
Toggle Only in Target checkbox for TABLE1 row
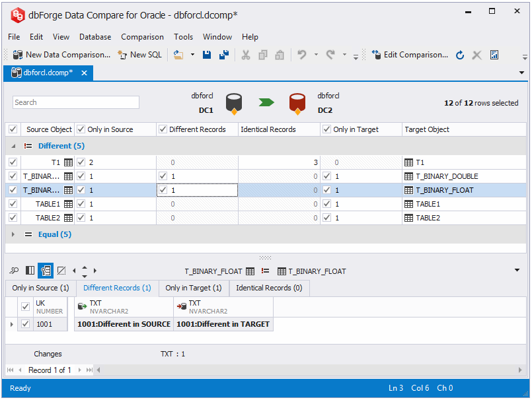(326, 204)
